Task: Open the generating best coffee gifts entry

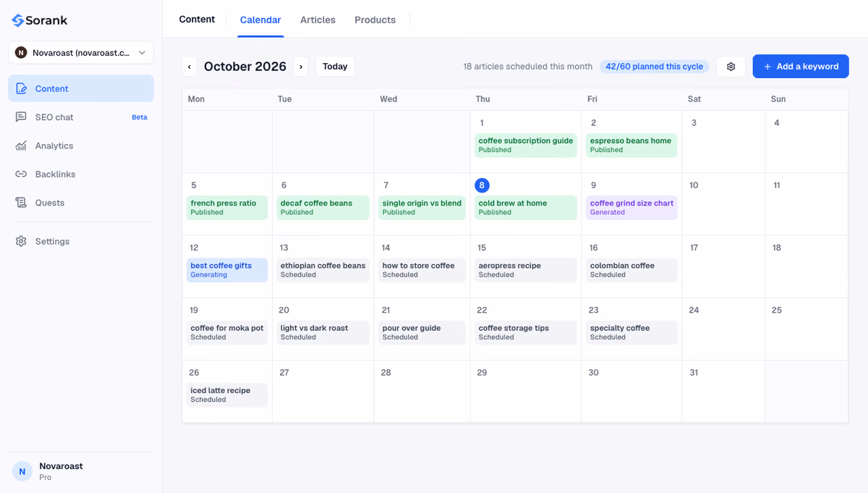Action: 227,270
